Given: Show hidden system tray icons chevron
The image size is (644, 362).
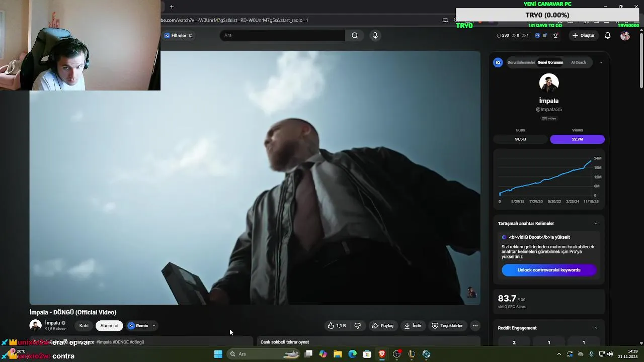Looking at the screenshot, I should [559, 354].
